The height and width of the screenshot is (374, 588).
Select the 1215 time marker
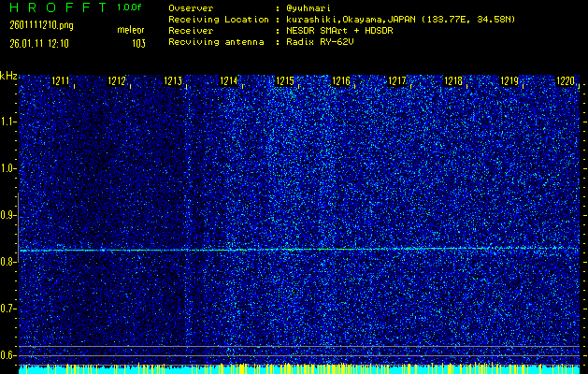coord(285,82)
